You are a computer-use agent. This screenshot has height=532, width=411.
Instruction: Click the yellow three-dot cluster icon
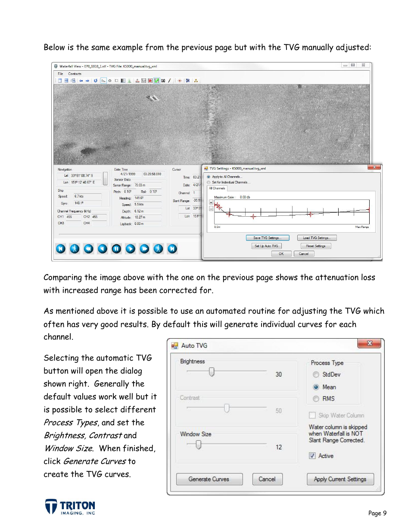tap(196, 81)
